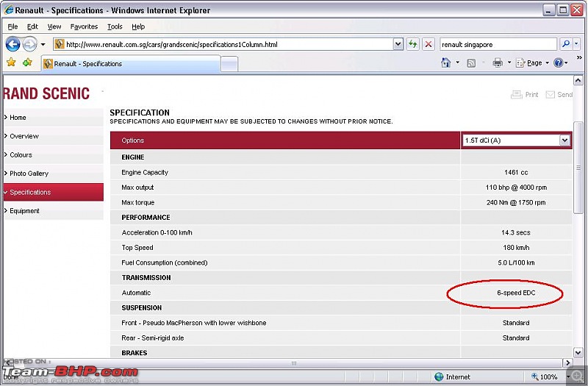588x386 pixels.
Task: Click the Back navigation arrow button
Action: [x=12, y=44]
